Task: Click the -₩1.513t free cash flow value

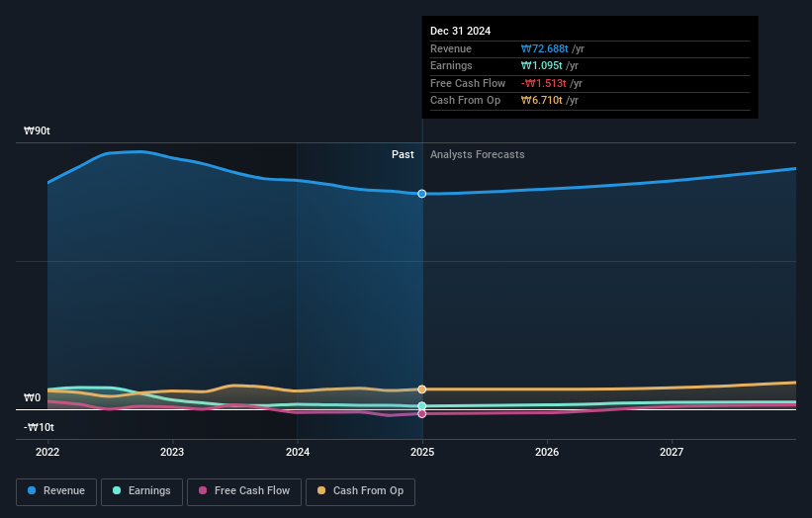Action: coord(543,83)
